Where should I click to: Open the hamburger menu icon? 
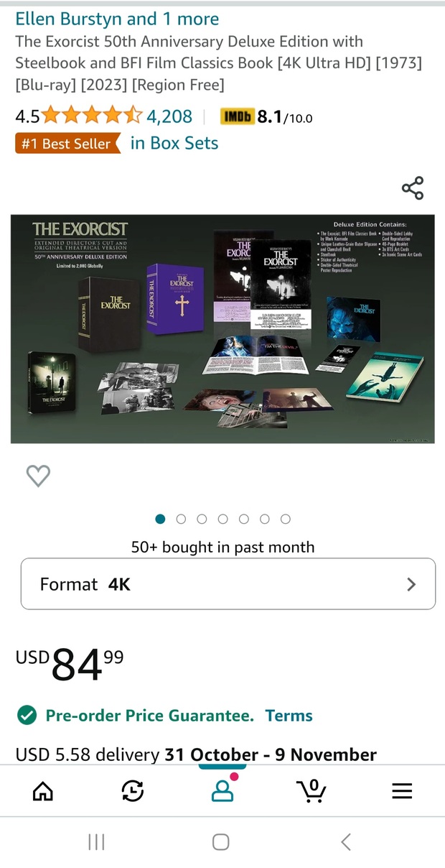(402, 791)
